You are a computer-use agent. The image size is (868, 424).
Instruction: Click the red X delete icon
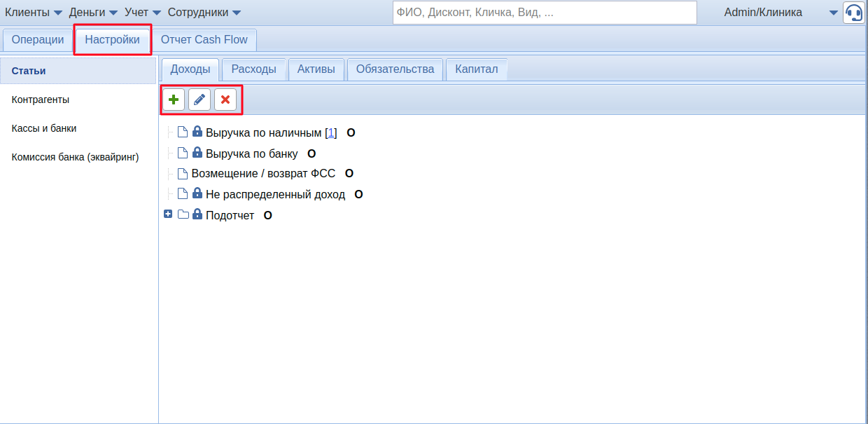[x=225, y=100]
